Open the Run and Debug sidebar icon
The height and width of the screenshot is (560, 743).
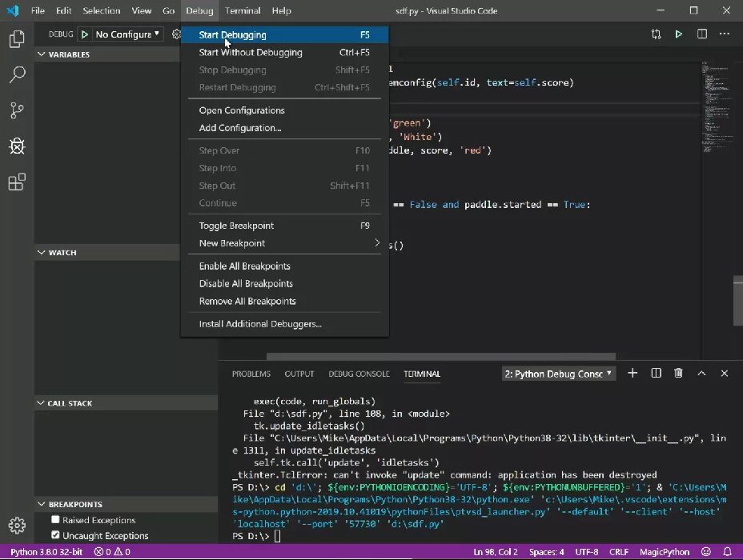(x=17, y=146)
